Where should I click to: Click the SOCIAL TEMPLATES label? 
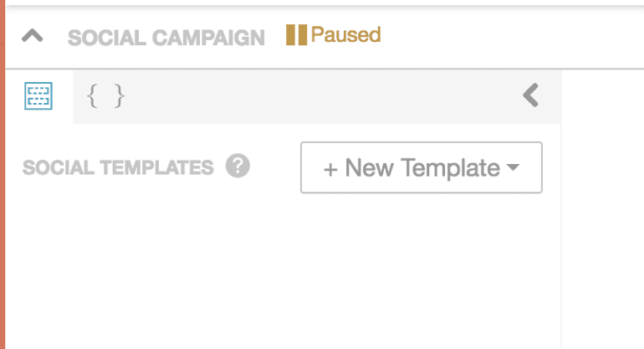pyautogui.click(x=118, y=167)
